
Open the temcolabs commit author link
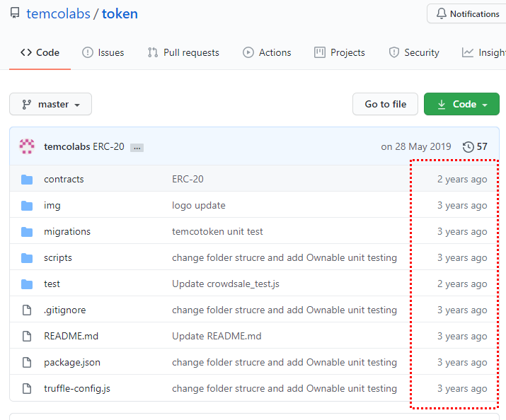point(67,146)
